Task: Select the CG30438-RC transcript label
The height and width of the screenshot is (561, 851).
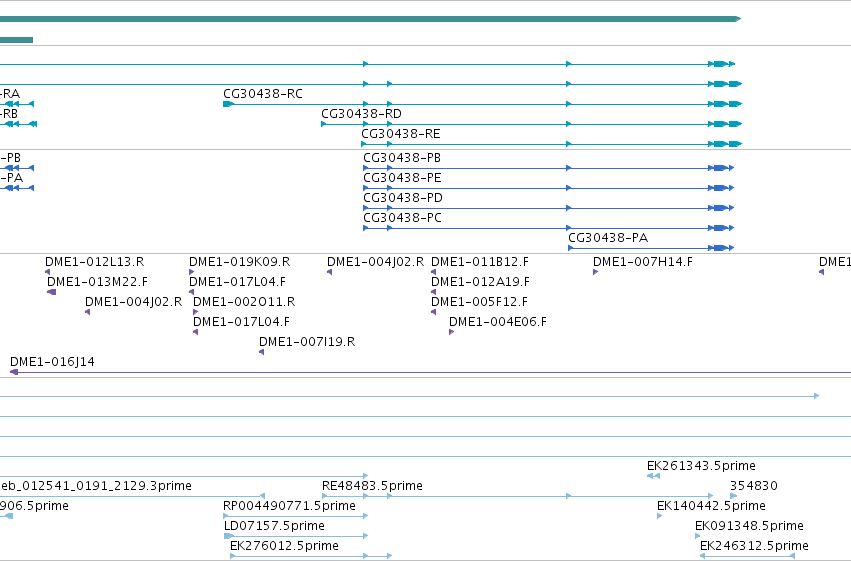Action: click(263, 94)
